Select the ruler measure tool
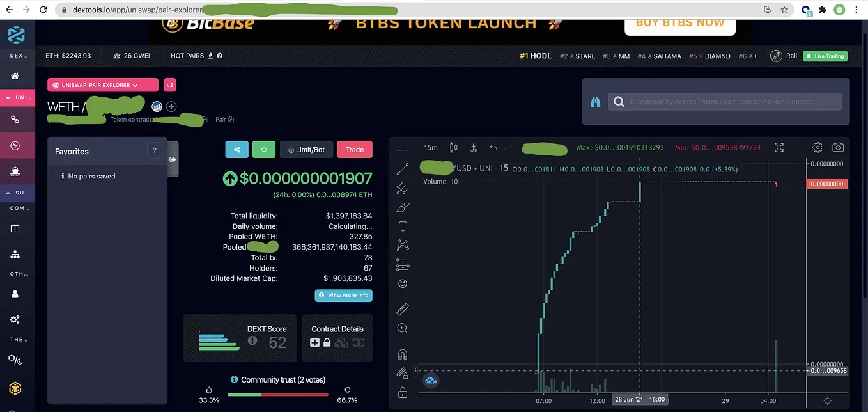The width and height of the screenshot is (868, 412). tap(403, 310)
